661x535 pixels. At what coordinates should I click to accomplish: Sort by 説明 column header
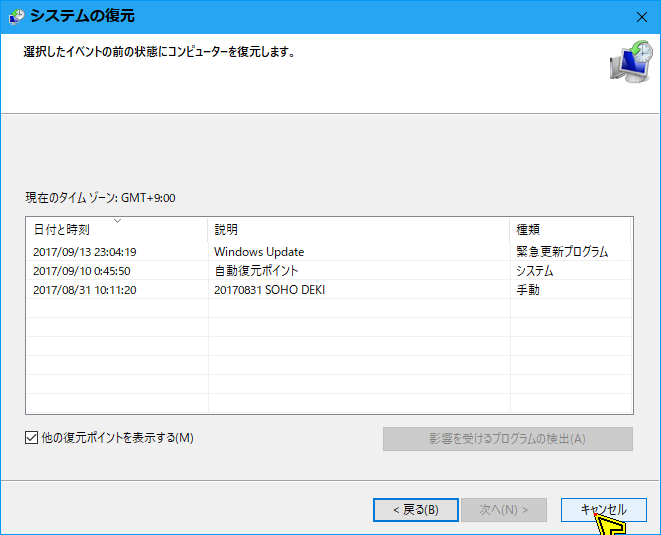[x=359, y=229]
